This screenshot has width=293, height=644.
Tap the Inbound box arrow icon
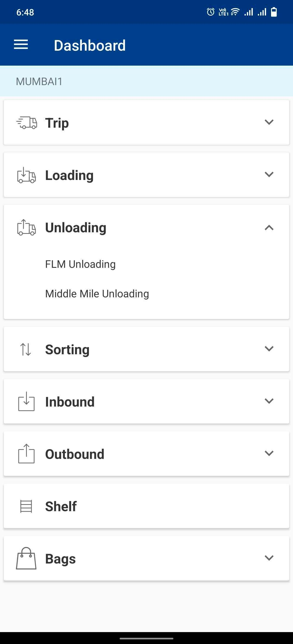click(26, 401)
